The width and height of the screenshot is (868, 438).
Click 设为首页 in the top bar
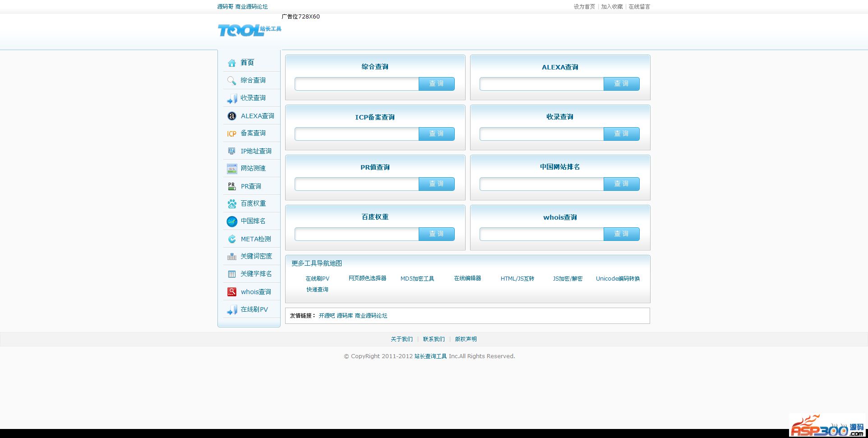584,7
